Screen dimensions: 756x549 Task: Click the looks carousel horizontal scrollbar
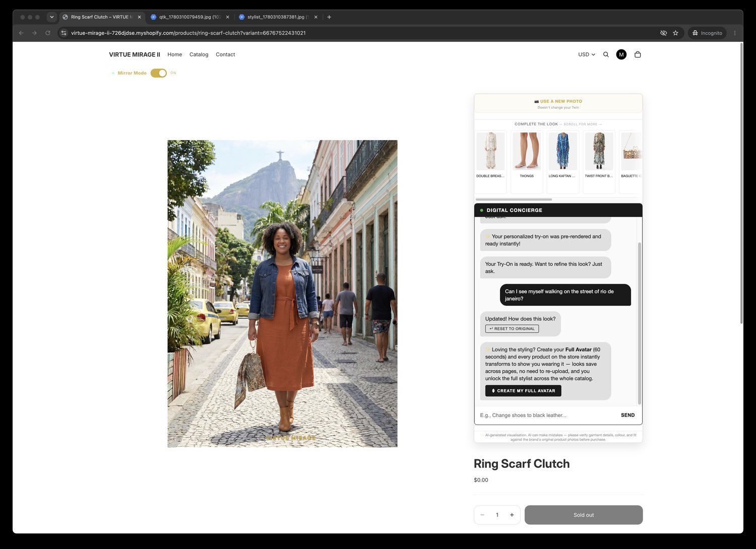pyautogui.click(x=514, y=199)
